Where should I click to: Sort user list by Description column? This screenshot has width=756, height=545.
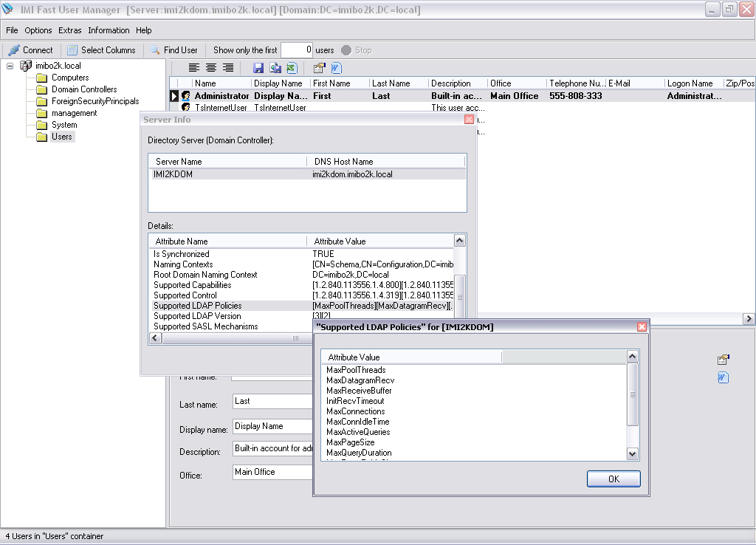coord(458,83)
